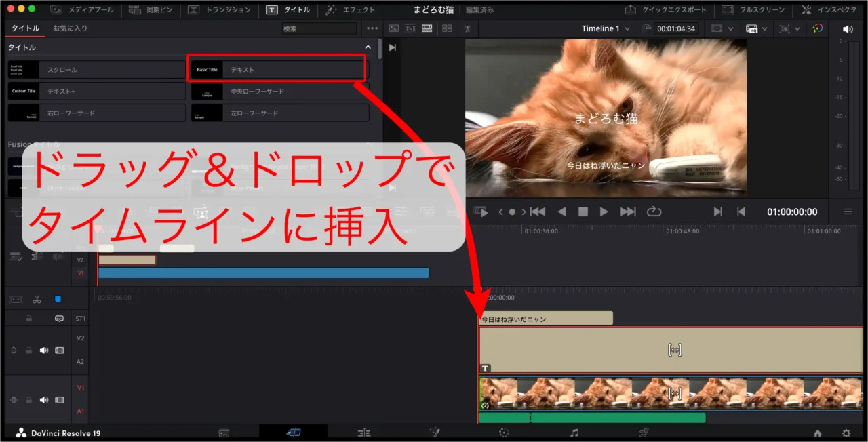Toggle video monitoring on track V1
This screenshot has height=442, width=868.
click(x=59, y=399)
